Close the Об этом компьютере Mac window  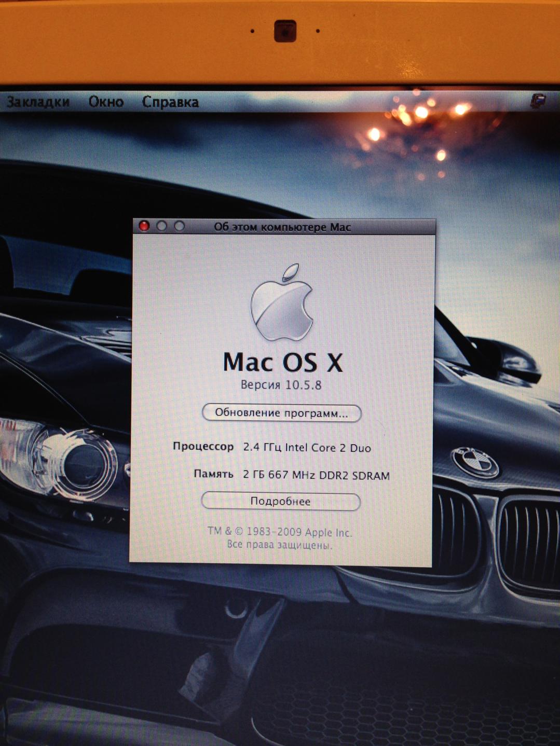point(144,226)
